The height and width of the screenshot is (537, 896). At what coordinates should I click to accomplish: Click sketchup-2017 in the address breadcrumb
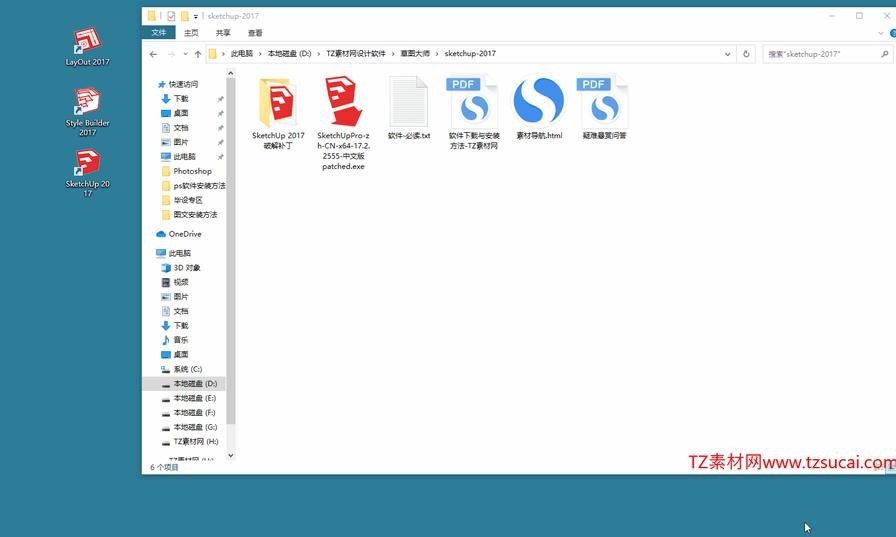click(x=470, y=54)
